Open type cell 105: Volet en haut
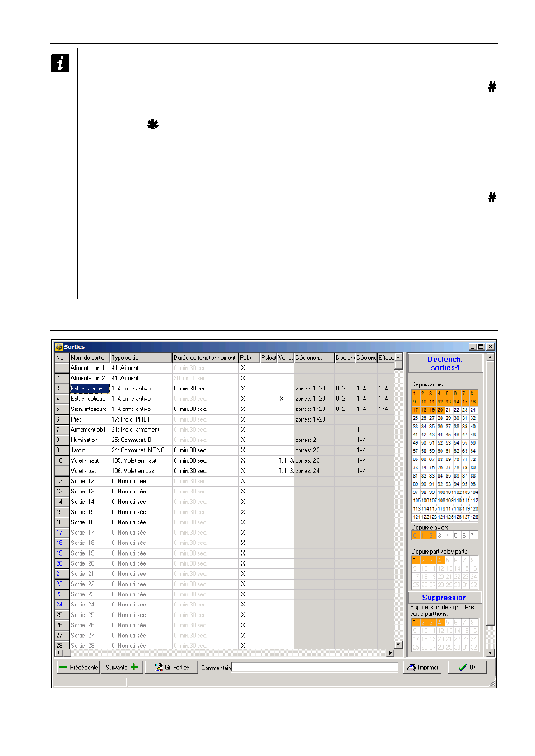The width and height of the screenshot is (535, 756). (141, 460)
